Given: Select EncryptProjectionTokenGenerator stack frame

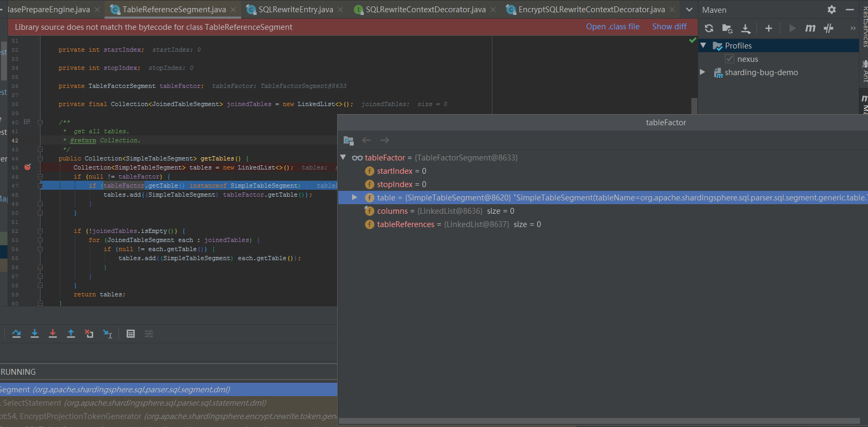Looking at the screenshot, I should pyautogui.click(x=169, y=416).
